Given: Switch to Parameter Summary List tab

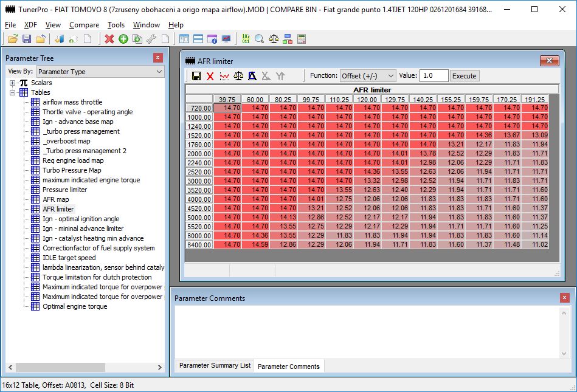Looking at the screenshot, I should click(215, 366).
